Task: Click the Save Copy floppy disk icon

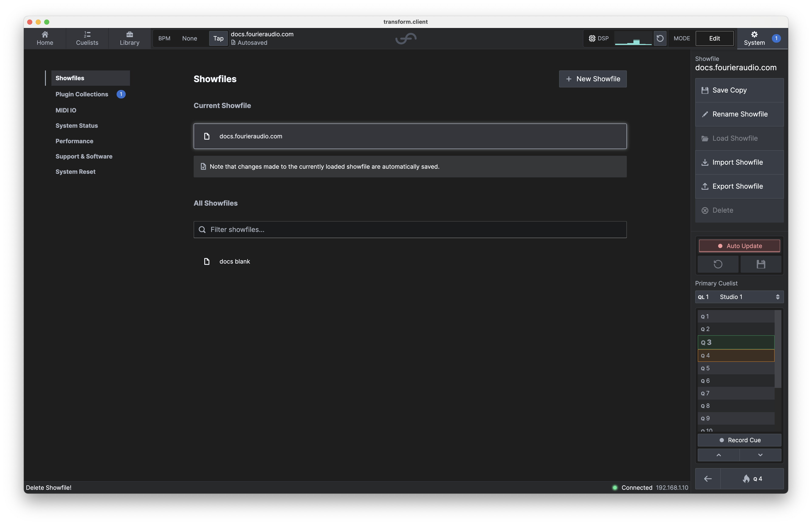Action: coord(705,90)
